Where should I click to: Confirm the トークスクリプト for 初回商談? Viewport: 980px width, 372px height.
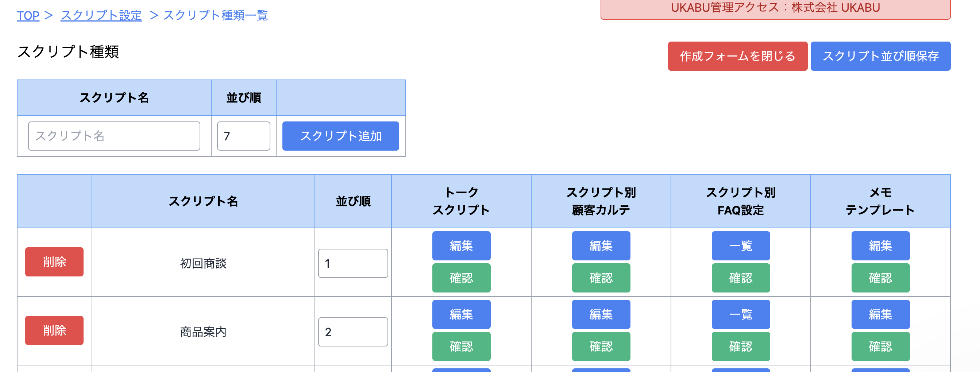coord(461,278)
